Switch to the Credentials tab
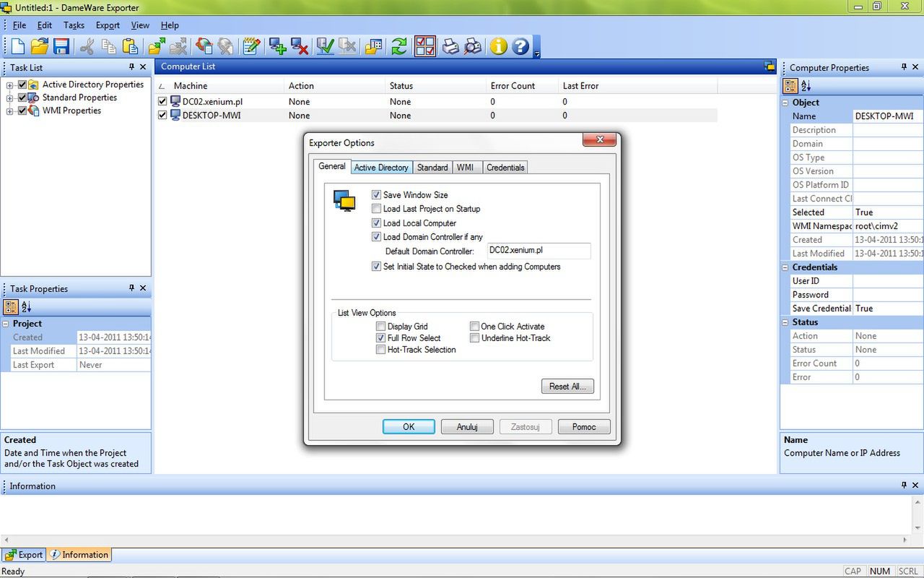The image size is (924, 578). pyautogui.click(x=505, y=168)
